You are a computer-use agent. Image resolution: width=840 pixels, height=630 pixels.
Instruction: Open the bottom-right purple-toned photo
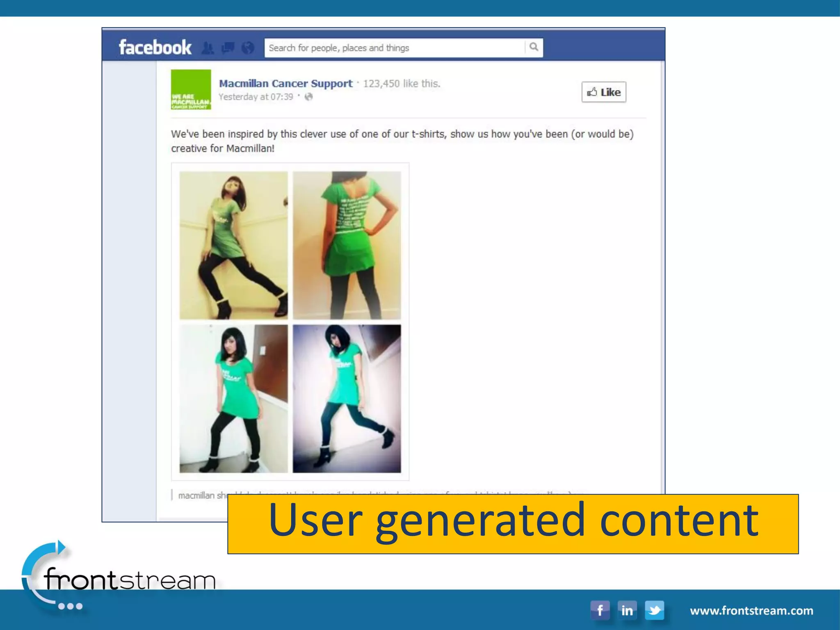click(347, 399)
